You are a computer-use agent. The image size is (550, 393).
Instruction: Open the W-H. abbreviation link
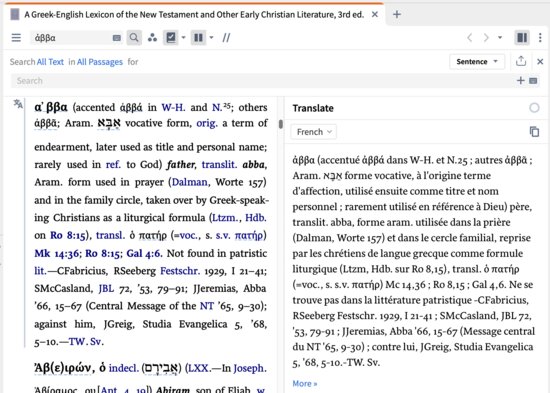pyautogui.click(x=173, y=107)
